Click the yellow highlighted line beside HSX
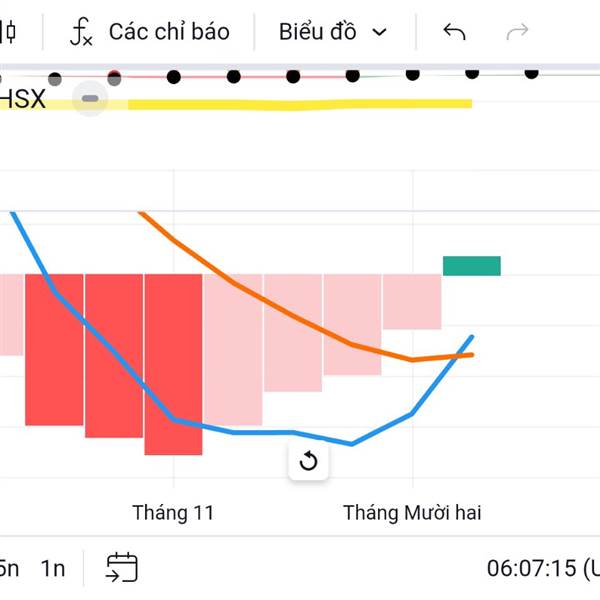The image size is (600, 600). tap(300, 103)
